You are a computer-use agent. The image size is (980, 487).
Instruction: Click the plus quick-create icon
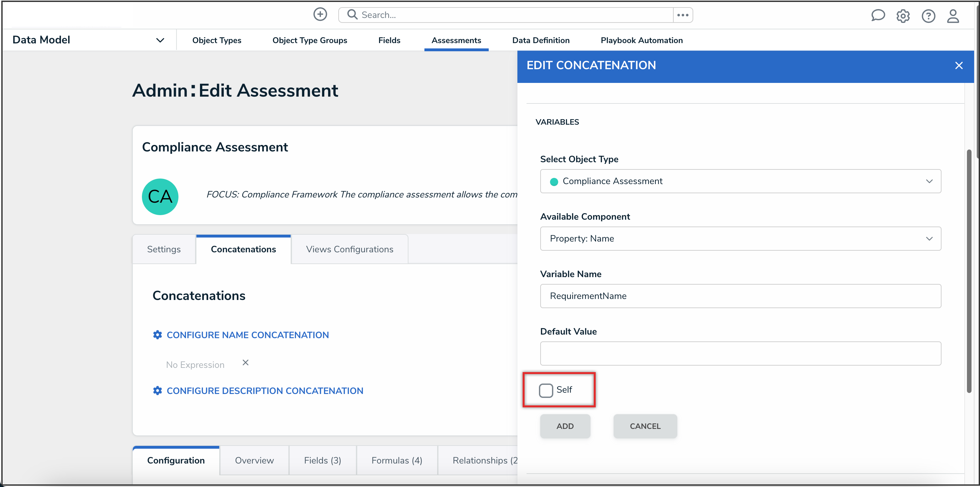320,14
